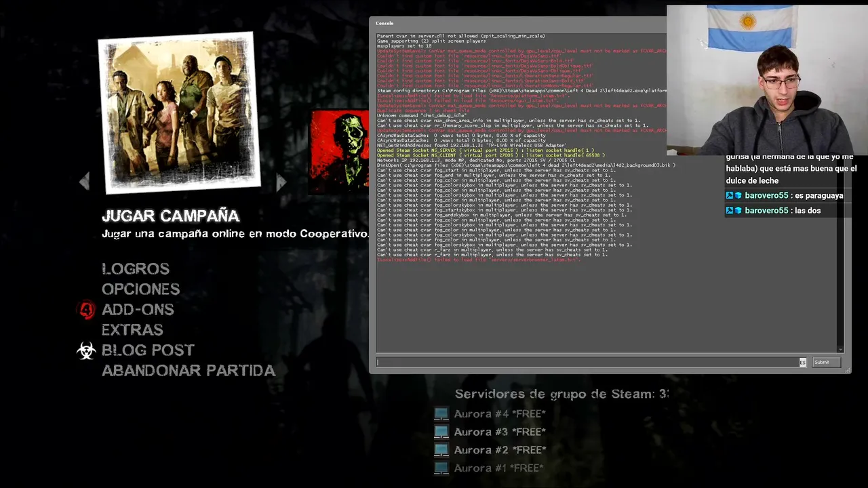The width and height of the screenshot is (868, 488).
Task: Click the console window resize grip
Action: click(847, 370)
